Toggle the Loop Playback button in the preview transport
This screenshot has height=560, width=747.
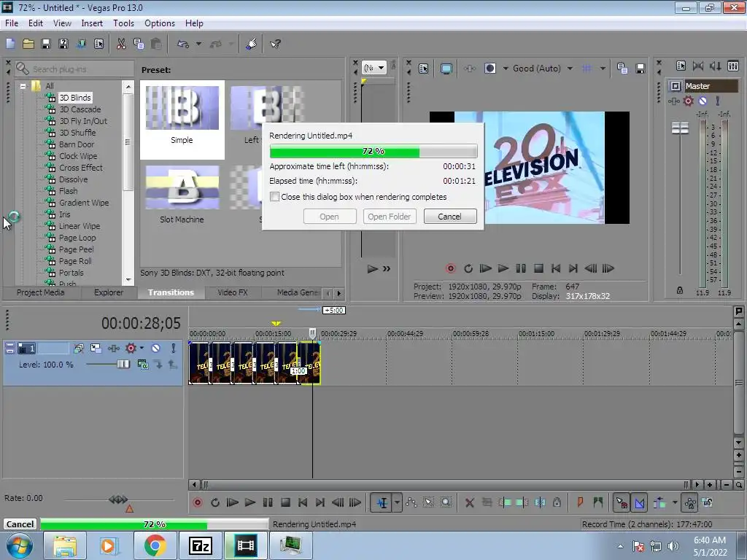[468, 268]
